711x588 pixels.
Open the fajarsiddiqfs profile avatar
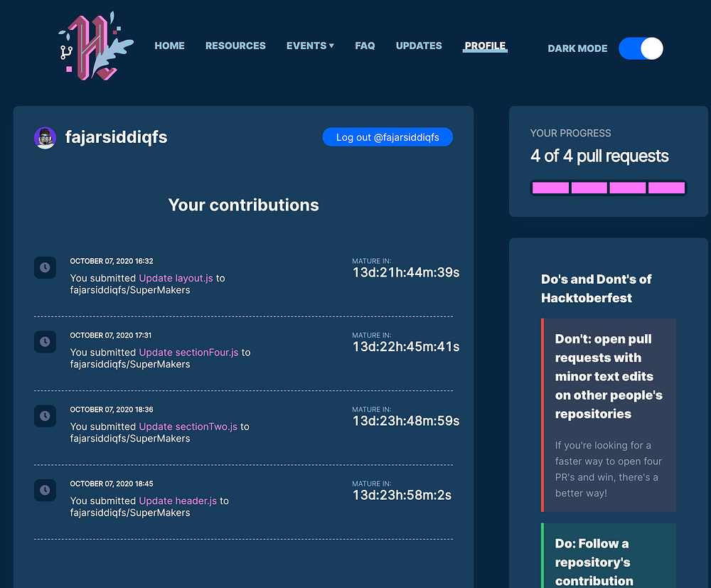pyautogui.click(x=45, y=138)
